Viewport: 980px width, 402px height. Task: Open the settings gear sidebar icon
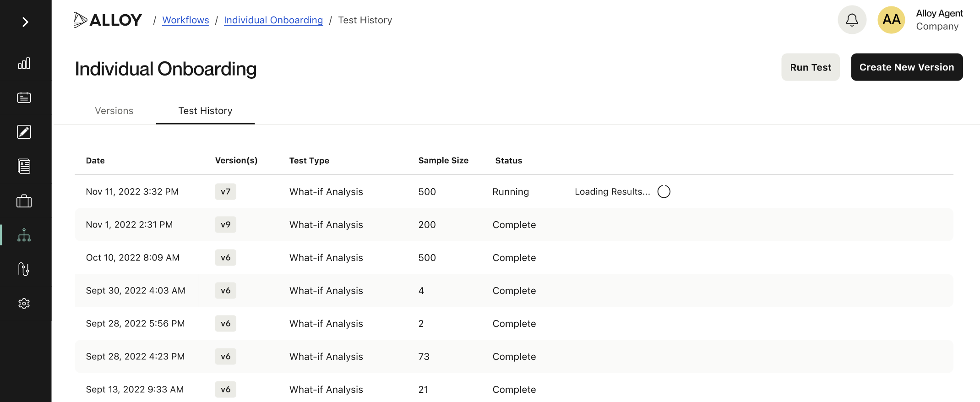coord(24,304)
